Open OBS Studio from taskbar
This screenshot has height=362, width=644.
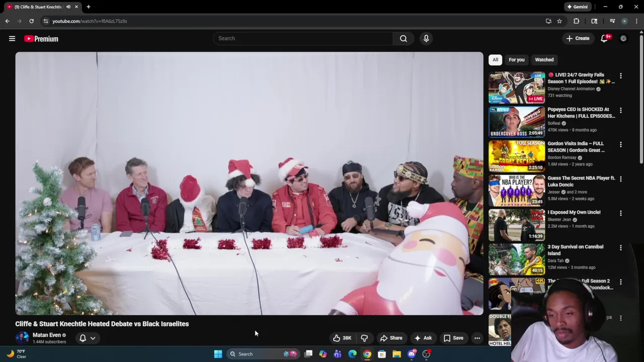click(426, 354)
